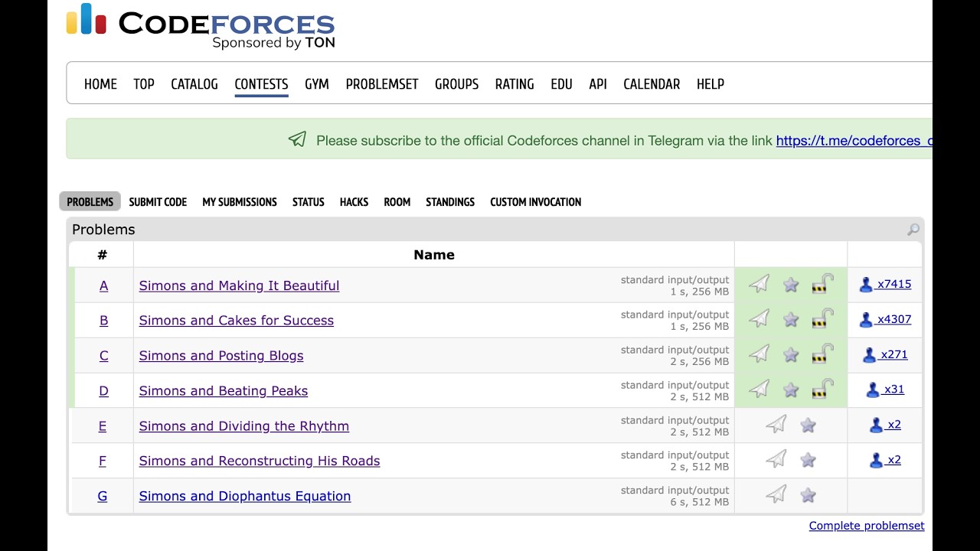Switch to CUSTOM INVOCATION tab
The height and width of the screenshot is (551, 980).
tap(536, 202)
